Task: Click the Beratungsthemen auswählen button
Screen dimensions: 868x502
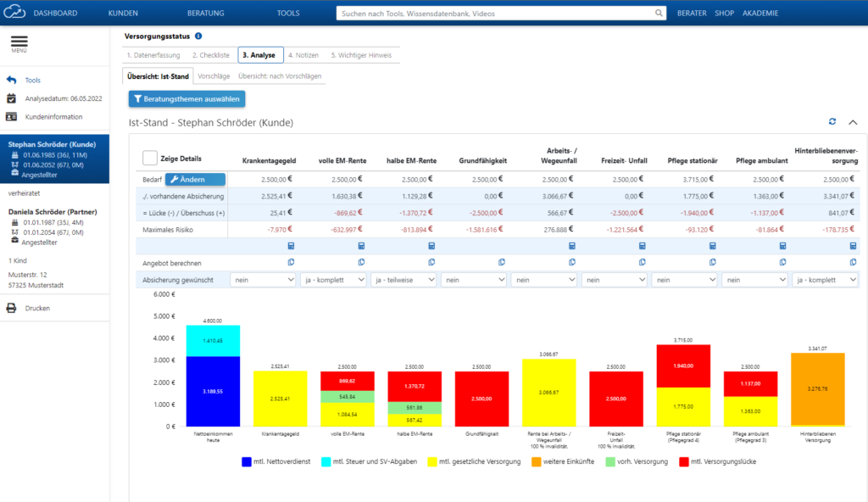Action: 186,98
